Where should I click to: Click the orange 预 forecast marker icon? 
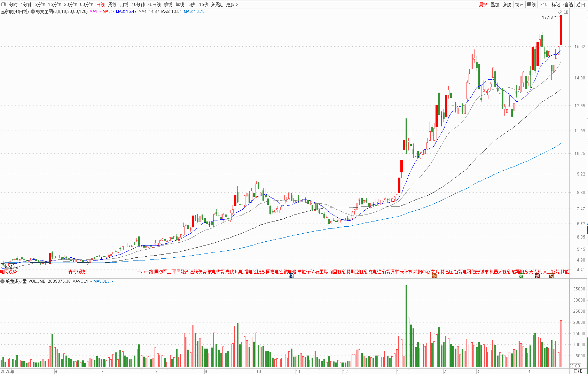(434, 276)
